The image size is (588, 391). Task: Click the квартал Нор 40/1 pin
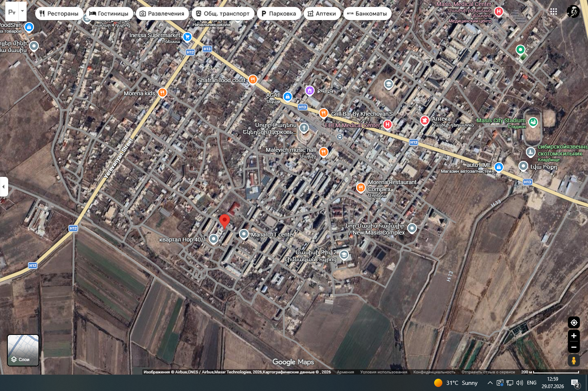point(214,239)
